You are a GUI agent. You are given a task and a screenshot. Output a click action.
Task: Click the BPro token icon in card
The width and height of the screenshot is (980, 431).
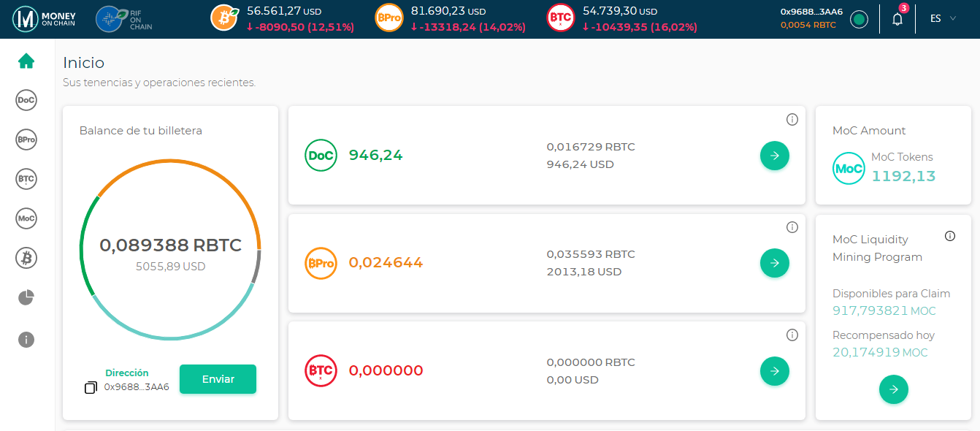pyautogui.click(x=321, y=263)
